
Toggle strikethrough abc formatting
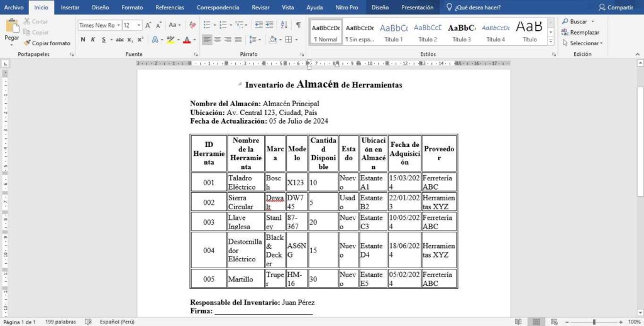click(x=119, y=40)
